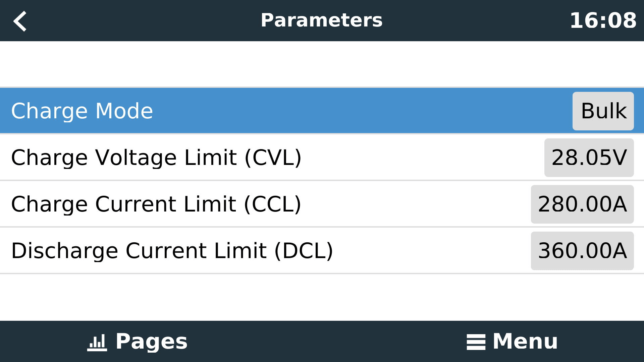Viewport: 644px width, 362px height.
Task: Click the back chevron to leave Parameters
Action: click(x=20, y=21)
